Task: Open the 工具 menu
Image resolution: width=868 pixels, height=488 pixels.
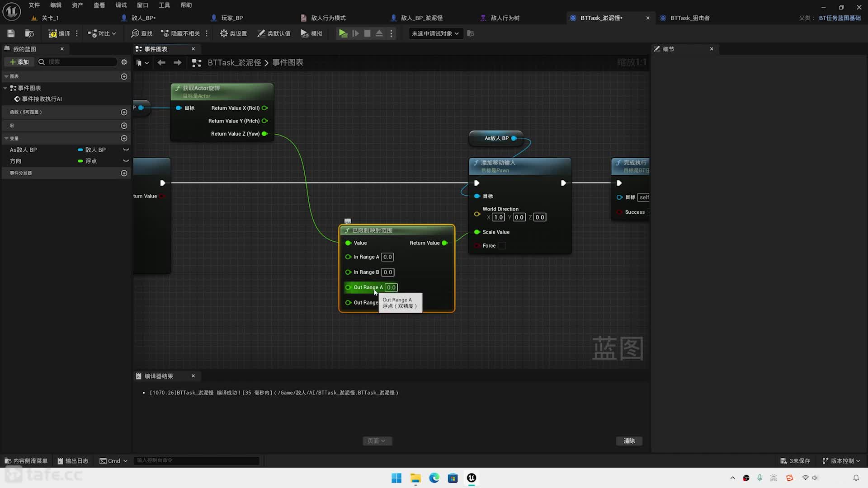Action: coord(165,5)
